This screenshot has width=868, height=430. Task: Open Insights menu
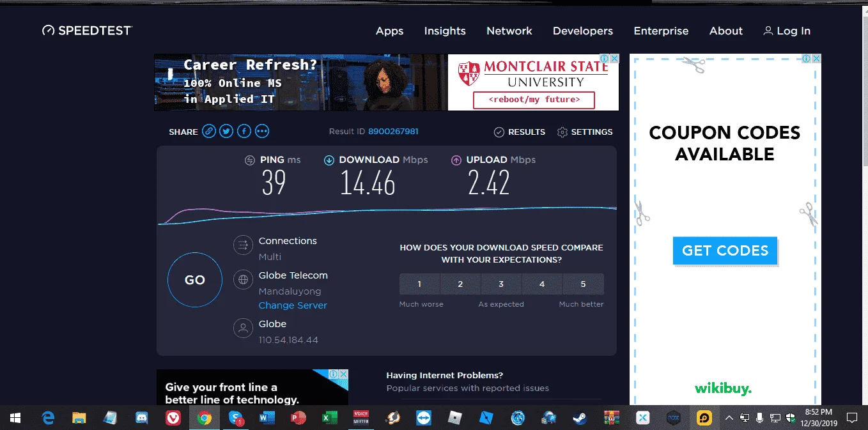click(x=445, y=31)
